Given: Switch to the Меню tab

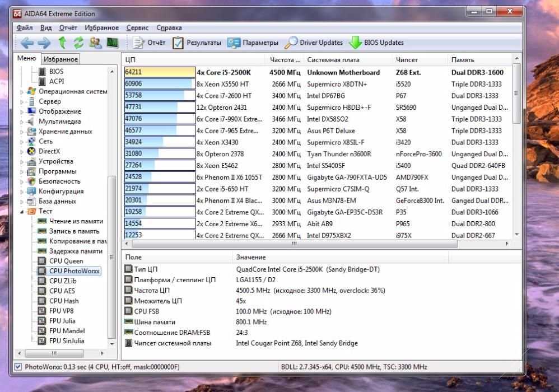Looking at the screenshot, I should (27, 58).
